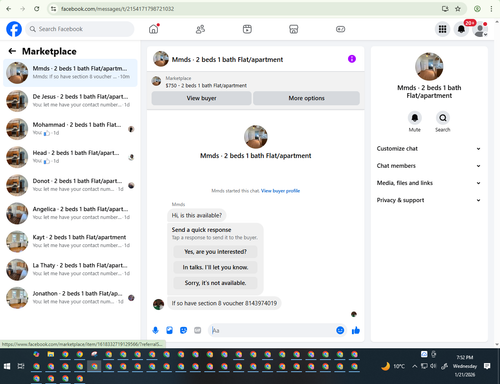Click the Search Facebook field
The width and height of the screenshot is (500, 384).
80,29
